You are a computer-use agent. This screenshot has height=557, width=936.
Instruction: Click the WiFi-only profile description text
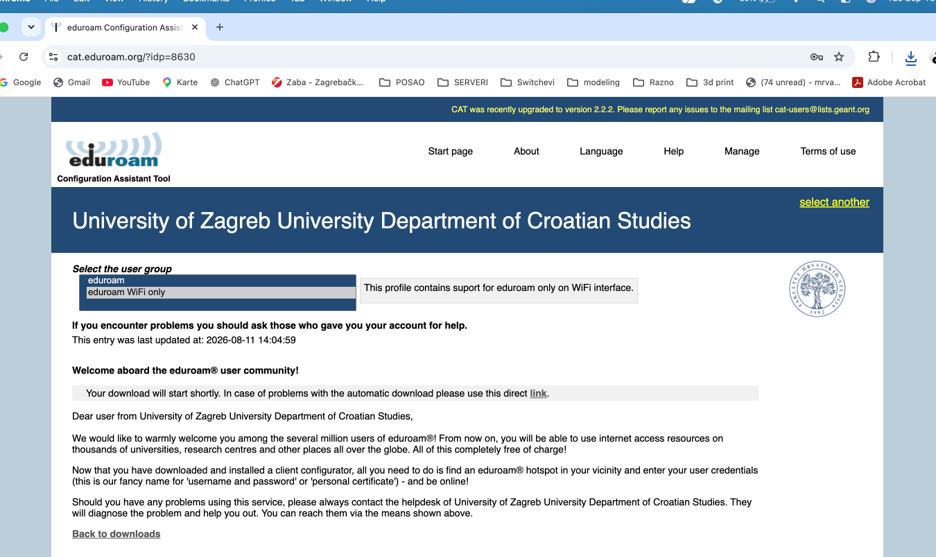point(498,288)
